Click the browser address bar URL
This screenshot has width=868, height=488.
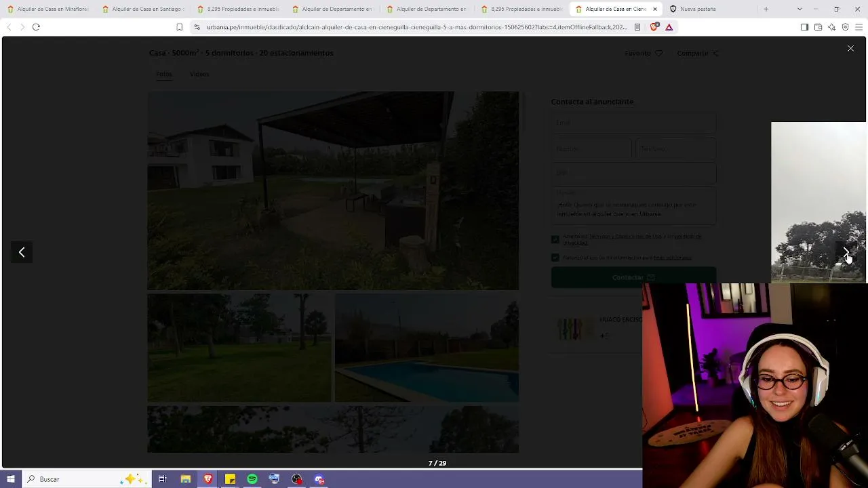click(x=417, y=27)
